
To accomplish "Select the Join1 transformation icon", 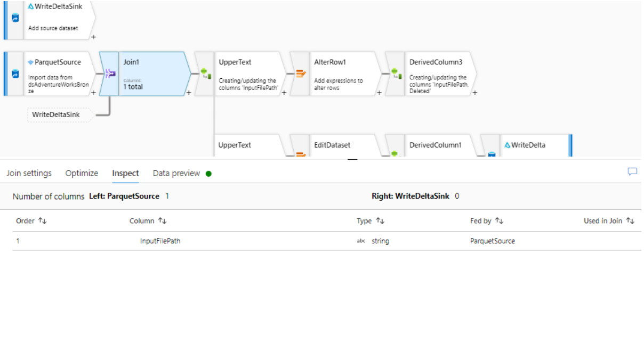I will [x=110, y=74].
